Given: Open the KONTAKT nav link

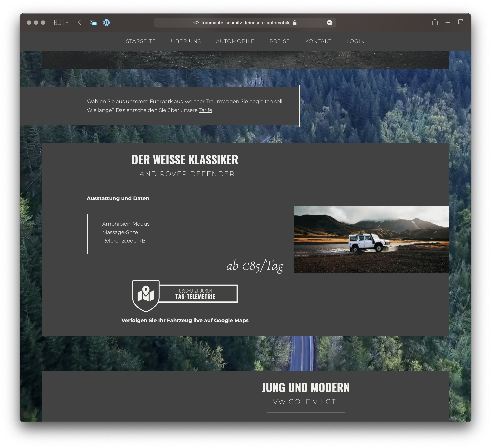Looking at the screenshot, I should tap(318, 41).
